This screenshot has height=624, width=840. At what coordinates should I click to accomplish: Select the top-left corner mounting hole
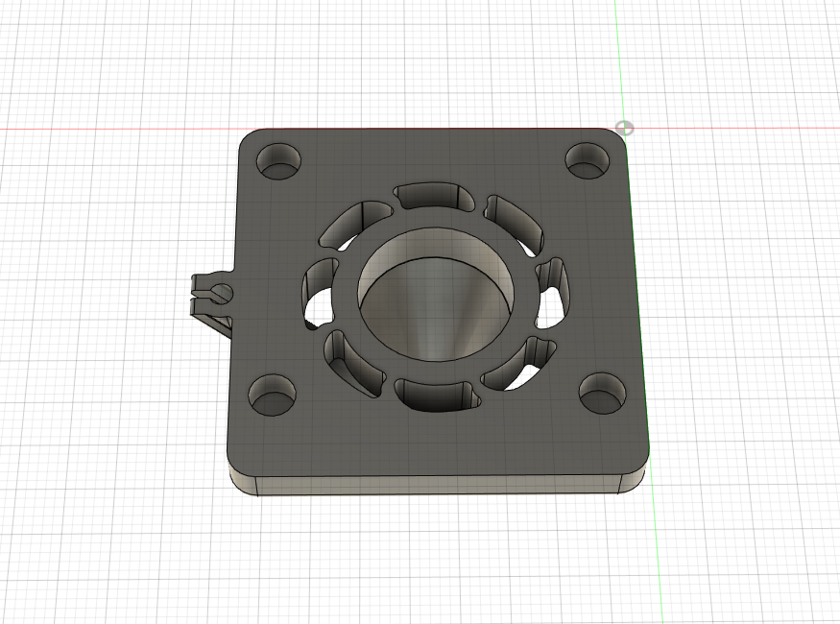[279, 161]
